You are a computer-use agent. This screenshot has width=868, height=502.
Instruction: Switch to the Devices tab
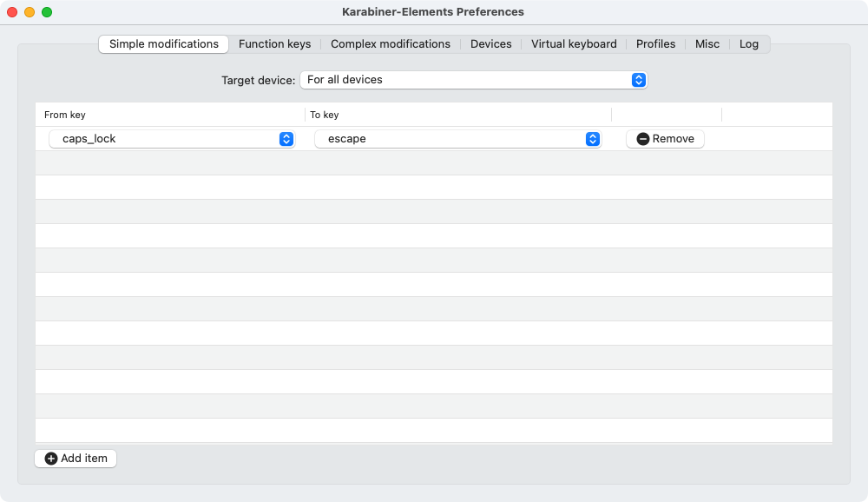click(491, 44)
